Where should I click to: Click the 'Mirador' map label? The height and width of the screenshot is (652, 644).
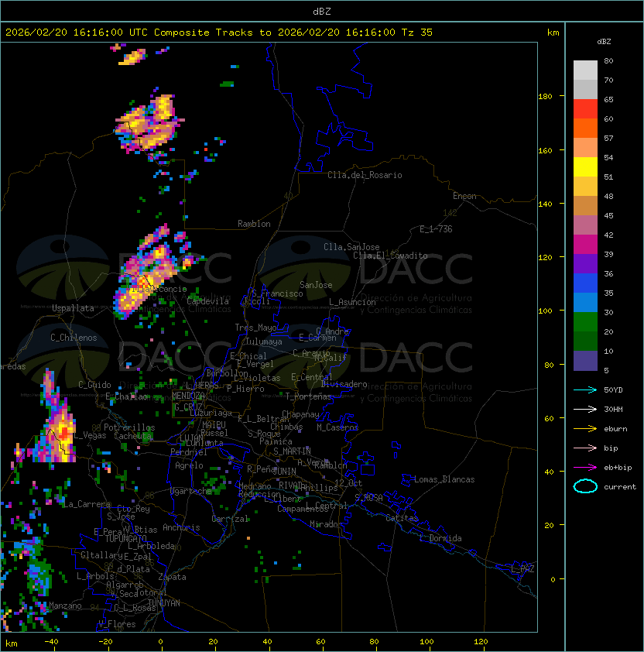click(327, 524)
